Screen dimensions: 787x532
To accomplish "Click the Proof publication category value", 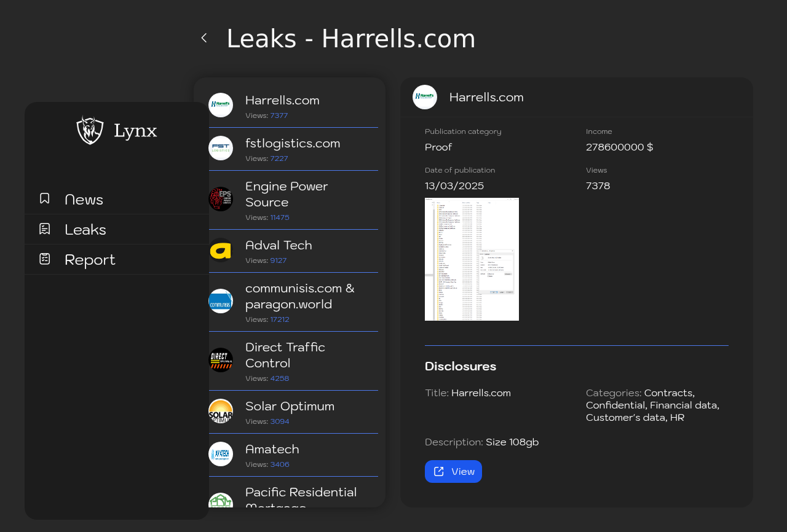I will coord(438,147).
